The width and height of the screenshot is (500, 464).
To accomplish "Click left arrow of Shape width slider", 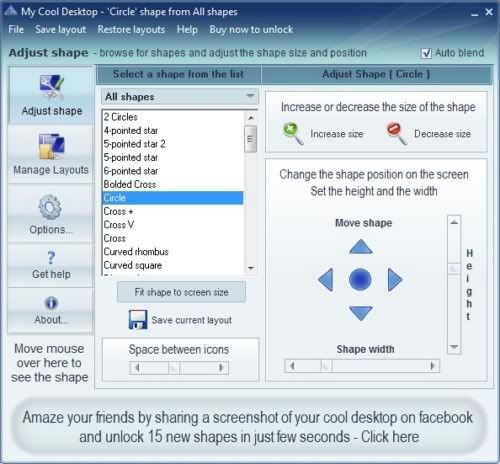I will coord(292,366).
